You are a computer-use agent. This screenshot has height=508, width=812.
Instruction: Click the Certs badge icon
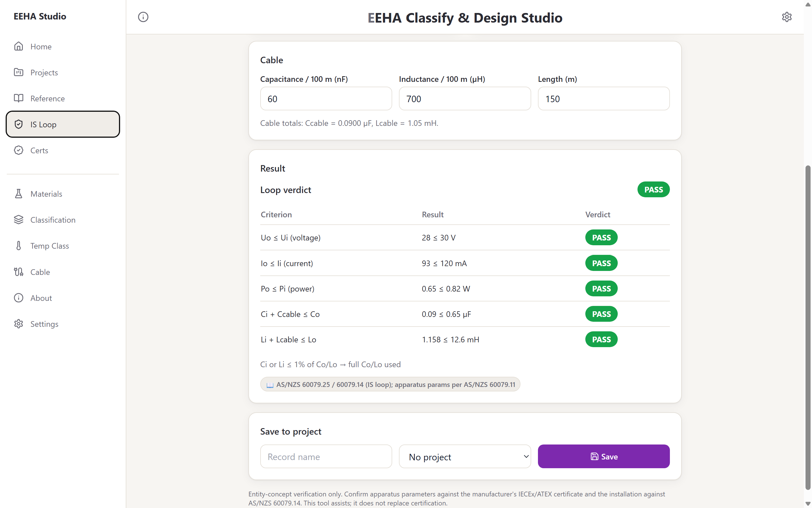click(x=18, y=150)
